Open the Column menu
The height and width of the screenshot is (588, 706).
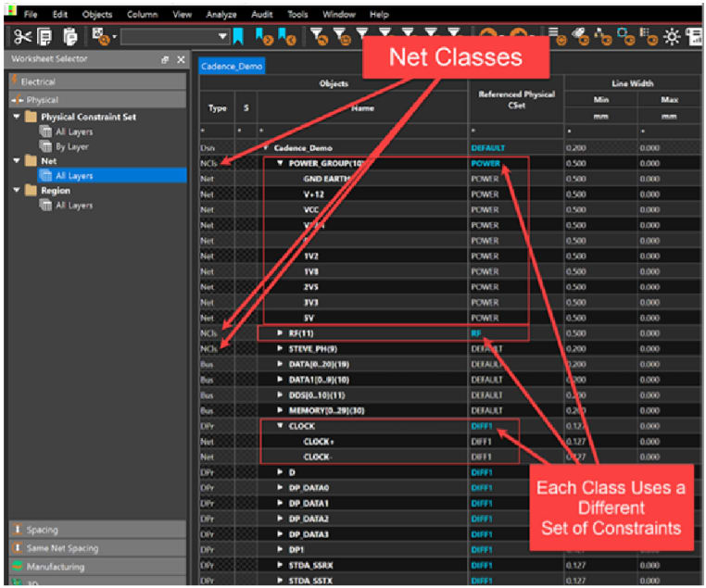[x=143, y=15]
